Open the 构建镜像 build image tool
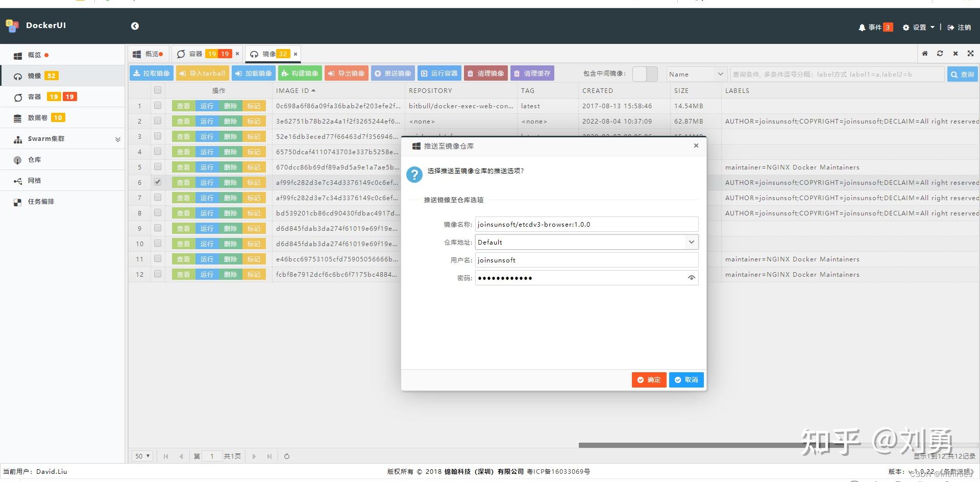The width and height of the screenshot is (980, 482). pyautogui.click(x=300, y=73)
